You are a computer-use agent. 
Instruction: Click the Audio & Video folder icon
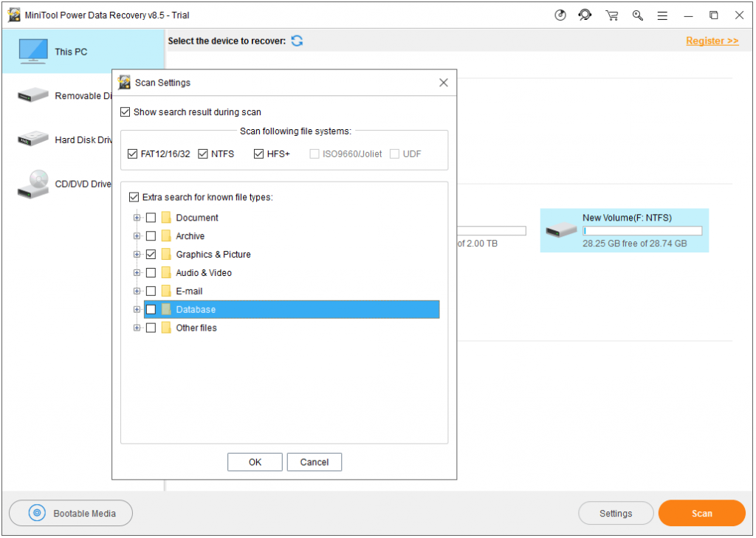[x=166, y=273]
